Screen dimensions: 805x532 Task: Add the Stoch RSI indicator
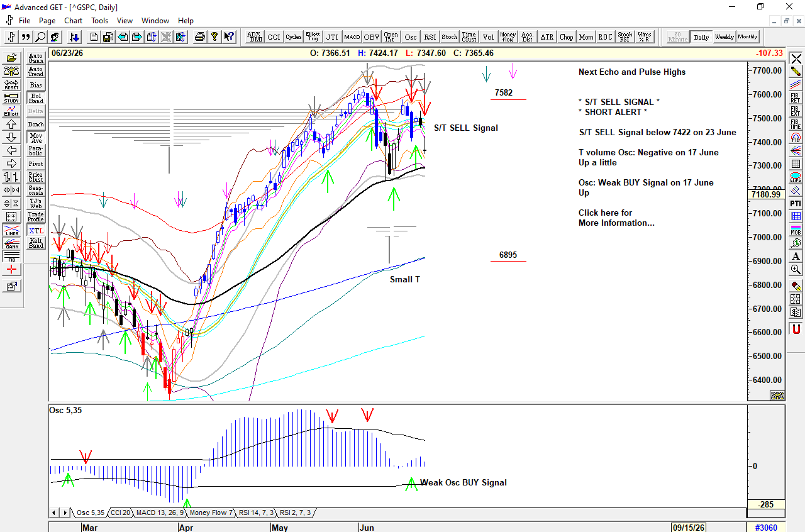[x=625, y=37]
